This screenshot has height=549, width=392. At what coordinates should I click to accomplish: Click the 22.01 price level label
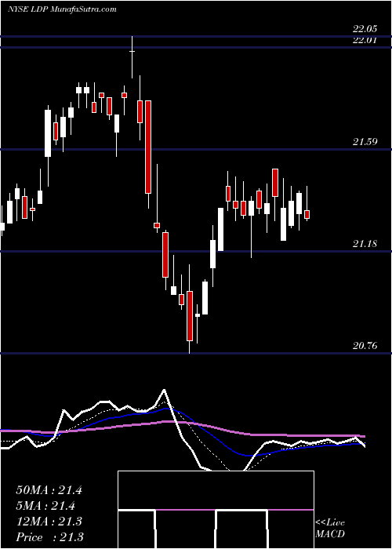(x=365, y=40)
